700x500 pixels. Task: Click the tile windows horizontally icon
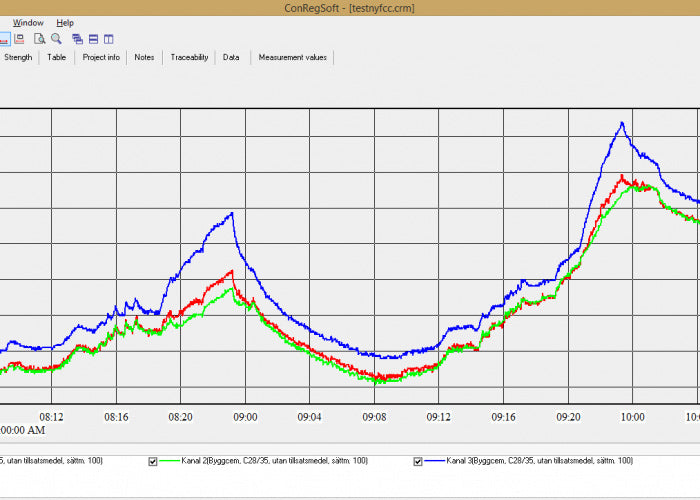click(x=93, y=39)
